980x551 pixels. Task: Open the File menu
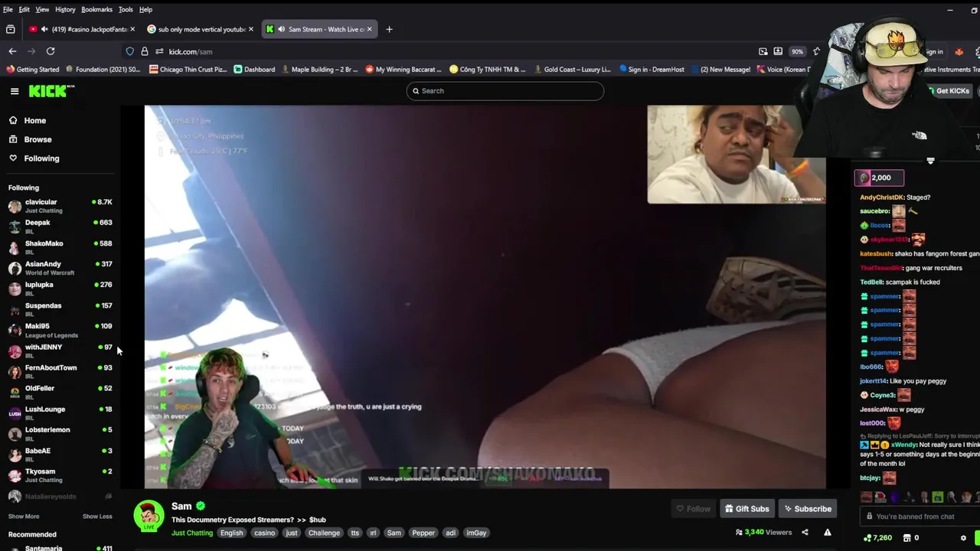(x=8, y=9)
